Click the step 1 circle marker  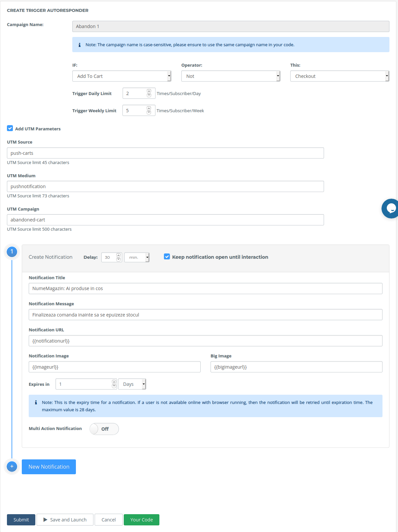(12, 252)
